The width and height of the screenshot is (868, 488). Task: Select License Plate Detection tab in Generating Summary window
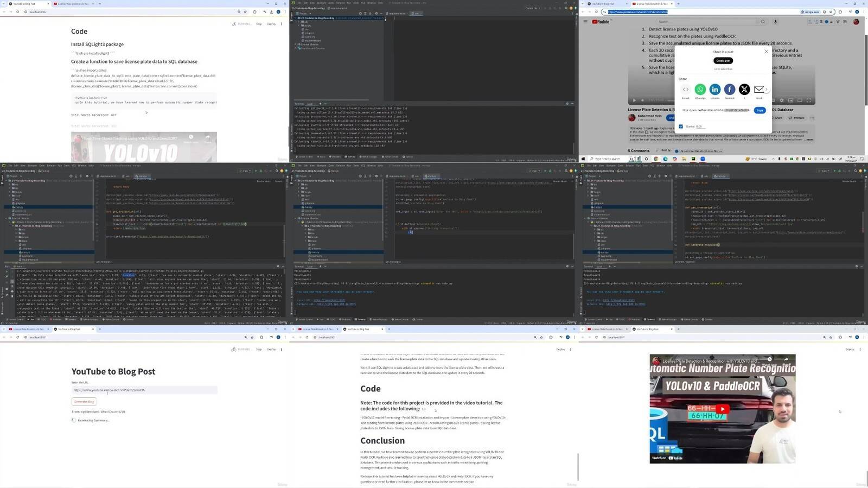point(27,329)
